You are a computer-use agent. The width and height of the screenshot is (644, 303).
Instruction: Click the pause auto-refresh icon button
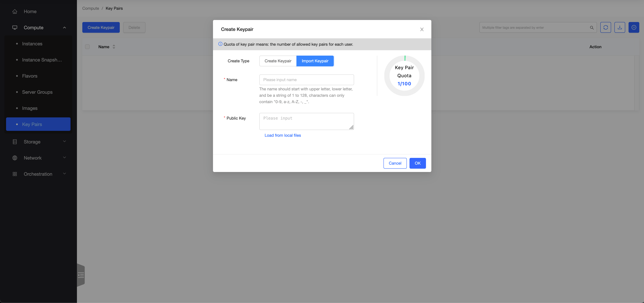(634, 28)
